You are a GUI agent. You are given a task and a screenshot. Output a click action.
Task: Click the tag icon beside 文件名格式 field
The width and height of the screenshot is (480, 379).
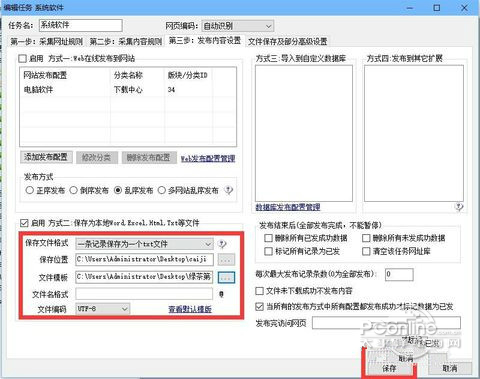221,294
